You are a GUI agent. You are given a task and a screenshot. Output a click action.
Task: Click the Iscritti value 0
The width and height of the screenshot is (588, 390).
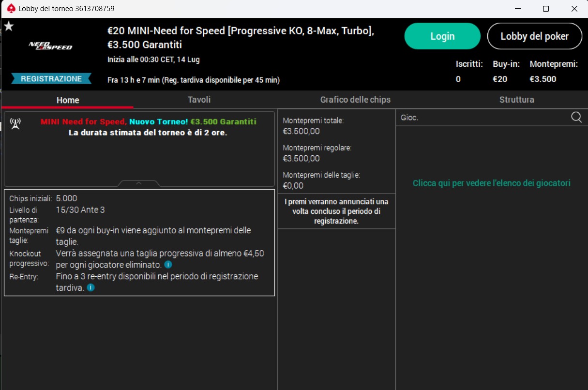[x=458, y=79]
